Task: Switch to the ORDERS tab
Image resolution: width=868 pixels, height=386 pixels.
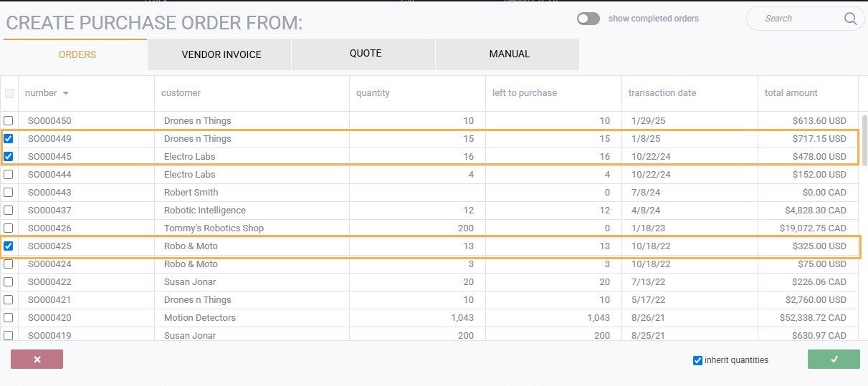Action: tap(75, 54)
